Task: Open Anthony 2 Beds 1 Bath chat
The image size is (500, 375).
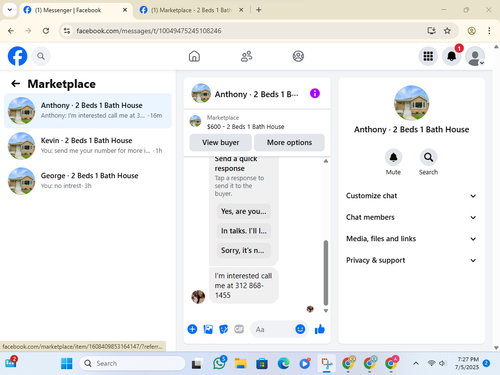Action: tap(88, 110)
